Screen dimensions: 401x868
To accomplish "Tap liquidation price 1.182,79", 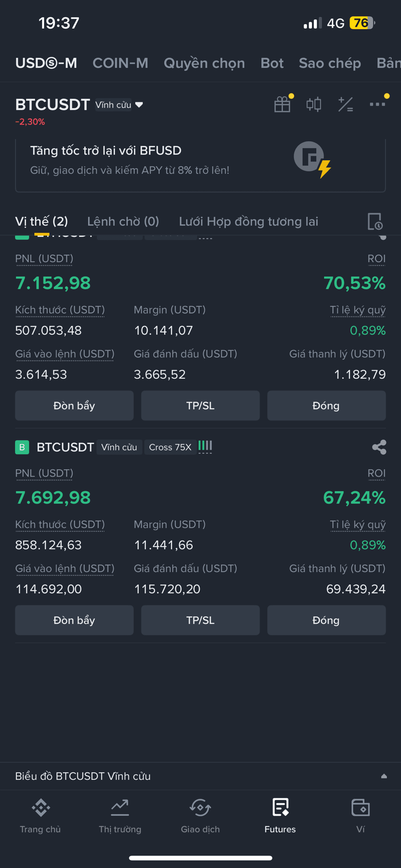I will 360,374.
